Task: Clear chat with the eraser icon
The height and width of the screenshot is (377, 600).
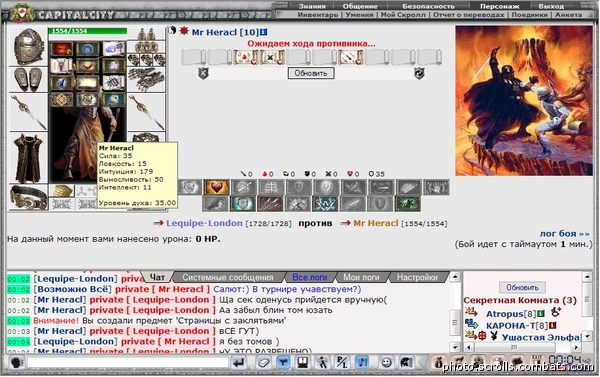Action: (x=263, y=362)
